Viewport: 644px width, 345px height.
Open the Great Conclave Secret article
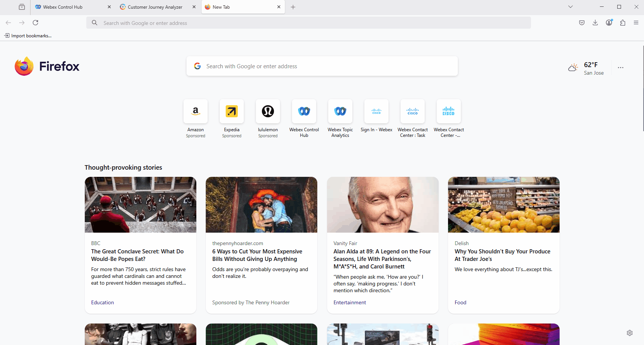click(137, 255)
